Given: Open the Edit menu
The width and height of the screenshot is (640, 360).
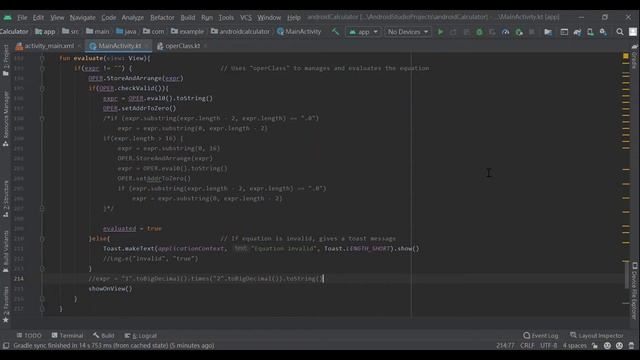Looking at the screenshot, I should click(38, 18).
